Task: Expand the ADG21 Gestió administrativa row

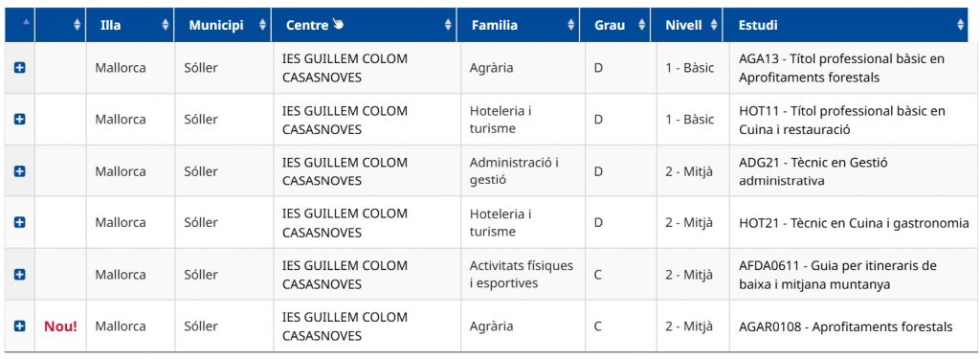Action: click(x=19, y=170)
